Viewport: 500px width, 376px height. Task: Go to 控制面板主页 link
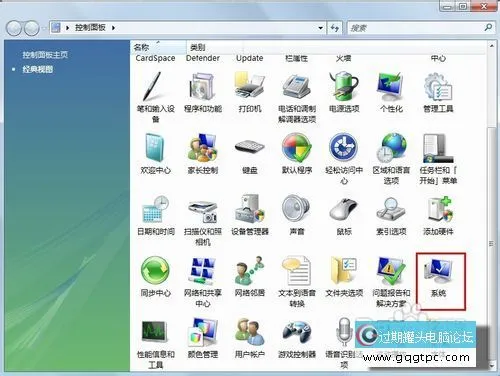(x=45, y=55)
